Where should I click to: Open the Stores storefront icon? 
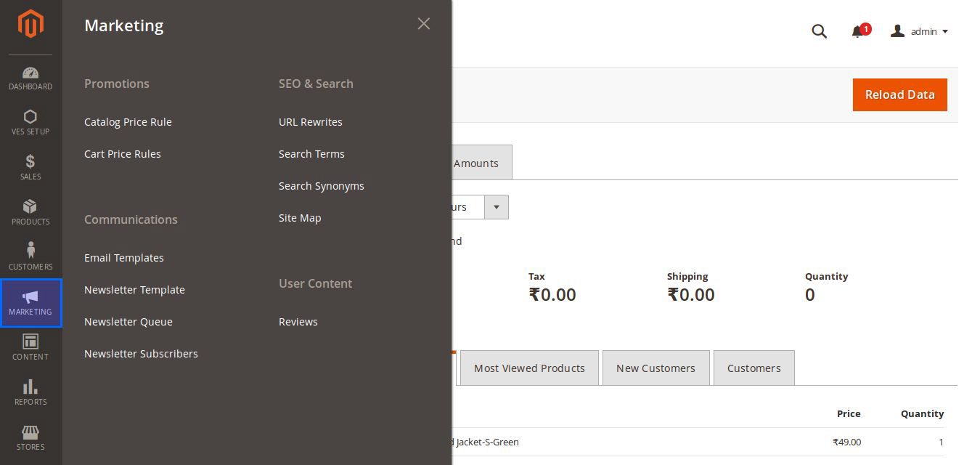click(30, 432)
